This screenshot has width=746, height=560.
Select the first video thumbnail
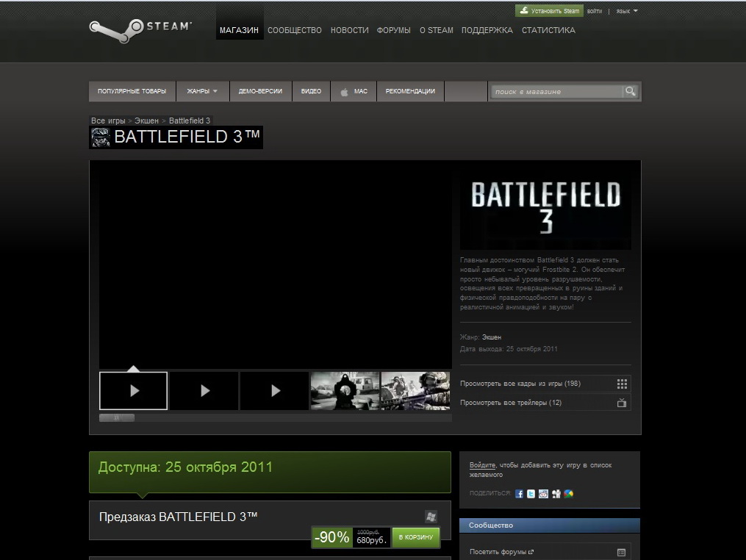[133, 391]
